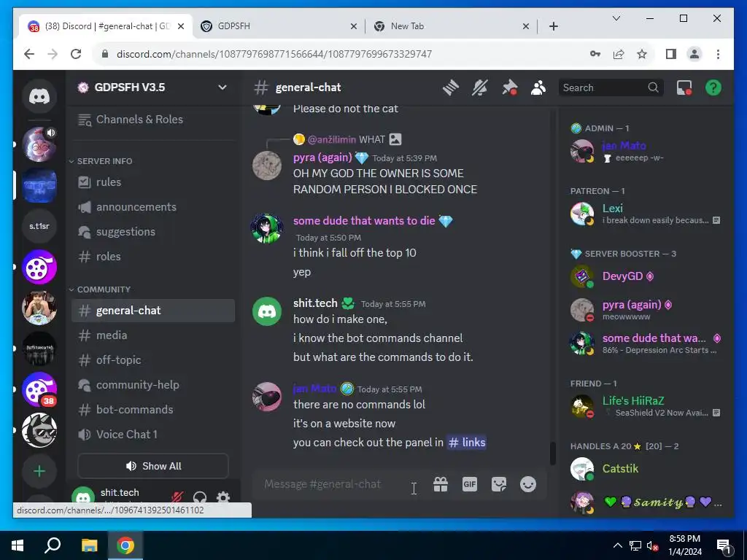The image size is (747, 560).
Task: Follow the #links channel mention
Action: 466,443
